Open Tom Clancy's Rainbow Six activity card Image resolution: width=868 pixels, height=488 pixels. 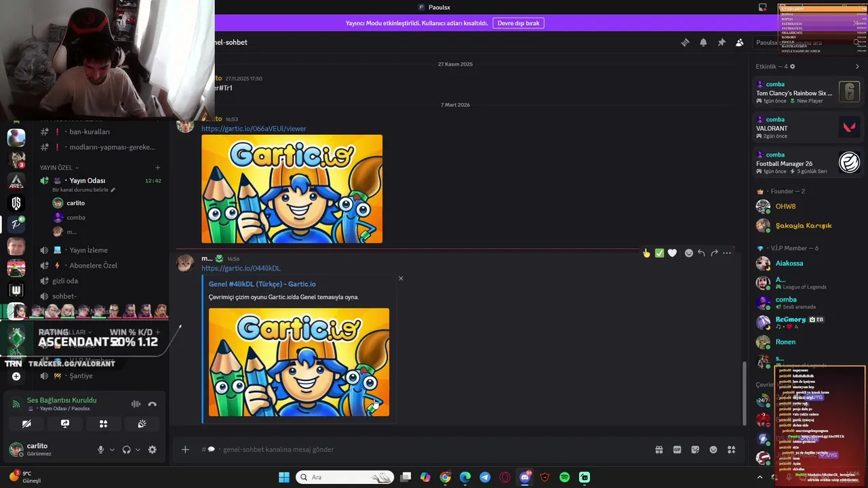pyautogui.click(x=807, y=92)
